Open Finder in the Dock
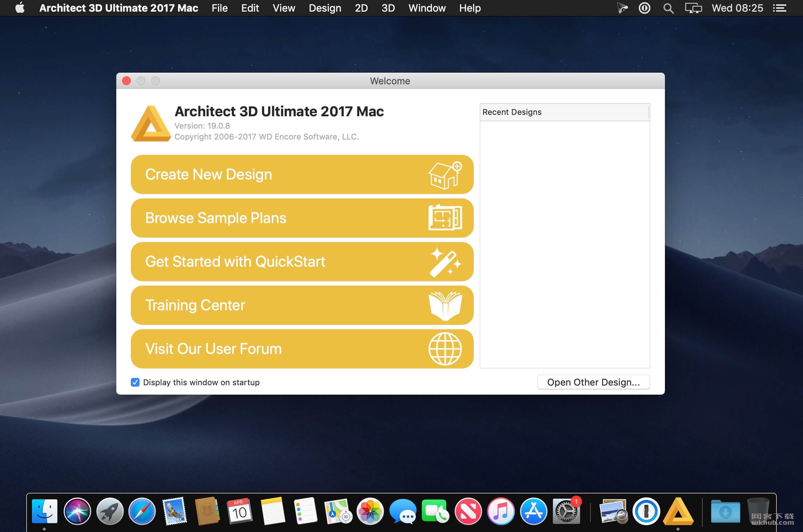 coord(45,511)
